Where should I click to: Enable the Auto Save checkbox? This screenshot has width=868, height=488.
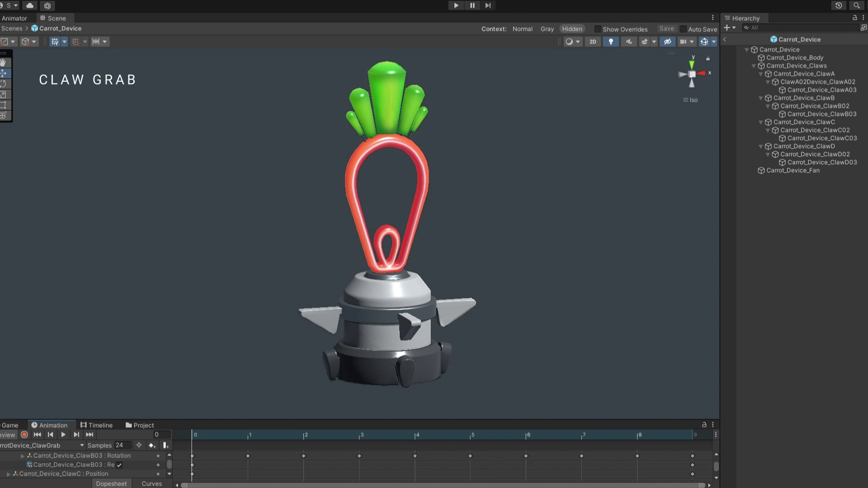point(683,29)
